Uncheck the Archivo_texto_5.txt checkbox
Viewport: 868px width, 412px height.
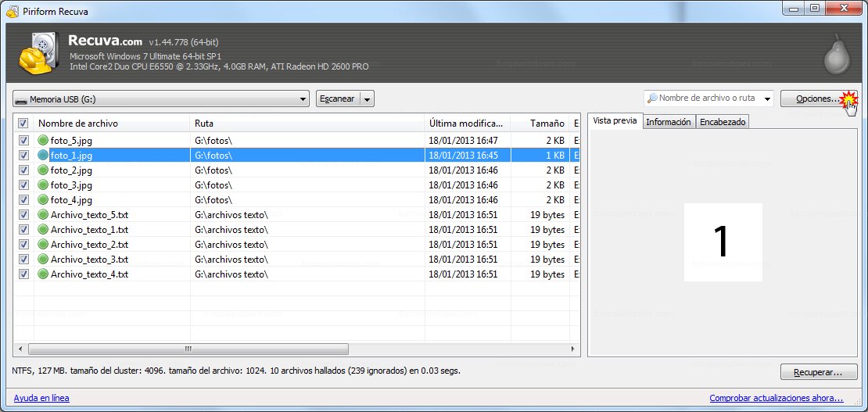[x=23, y=215]
